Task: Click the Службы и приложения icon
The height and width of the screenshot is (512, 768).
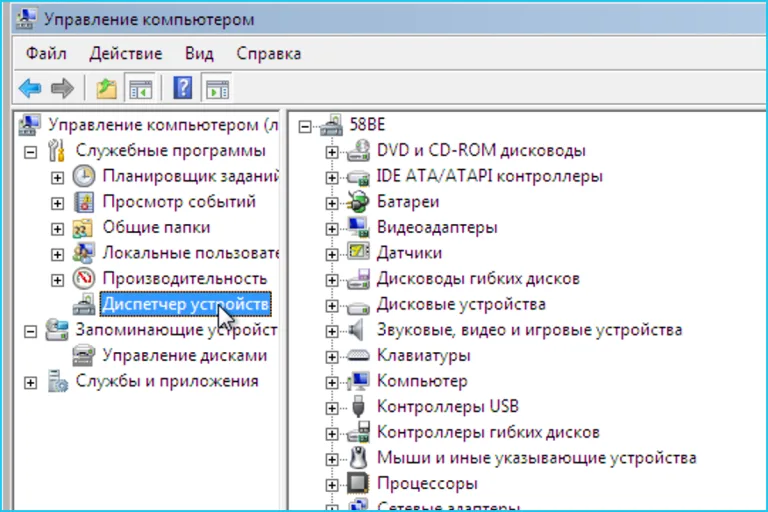Action: click(57, 381)
